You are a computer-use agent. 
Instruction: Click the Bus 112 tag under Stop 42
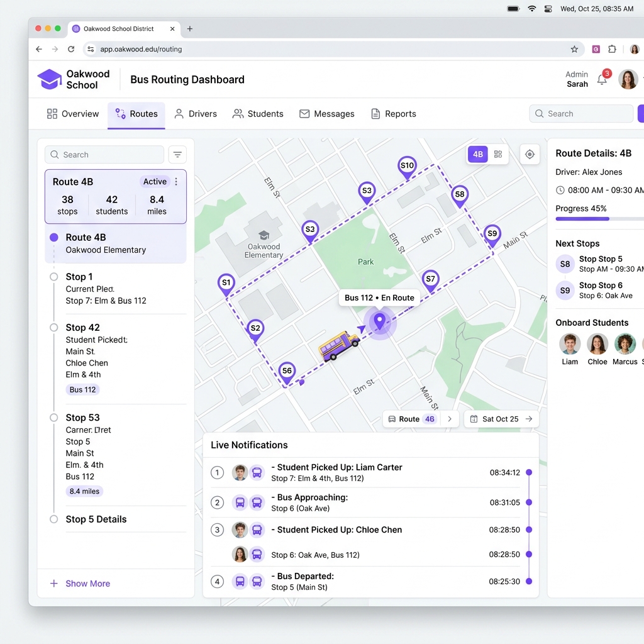coord(82,389)
